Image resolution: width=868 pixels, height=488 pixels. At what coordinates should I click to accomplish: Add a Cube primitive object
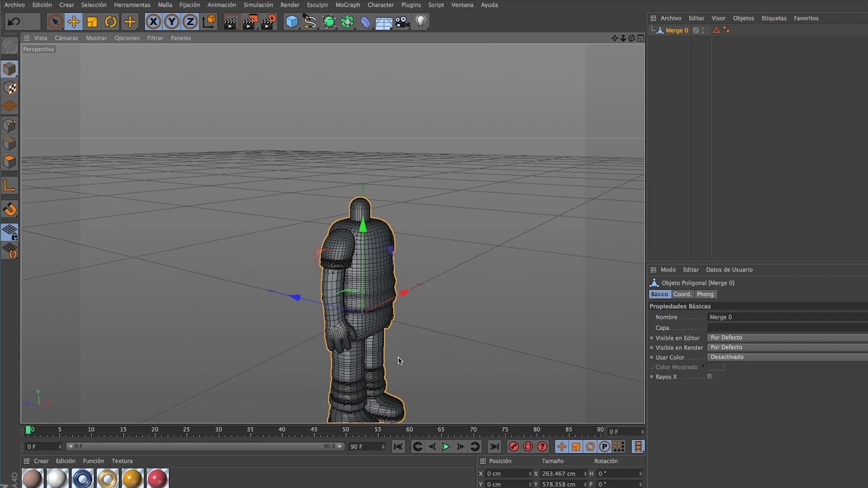(292, 22)
